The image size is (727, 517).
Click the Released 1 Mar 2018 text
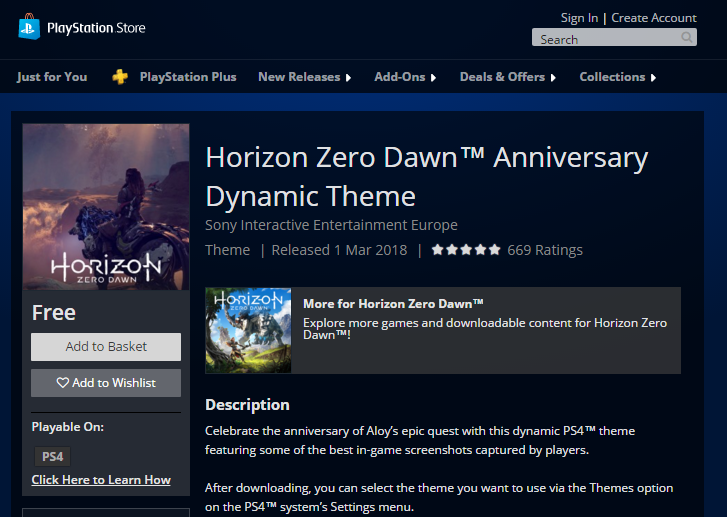pos(339,250)
